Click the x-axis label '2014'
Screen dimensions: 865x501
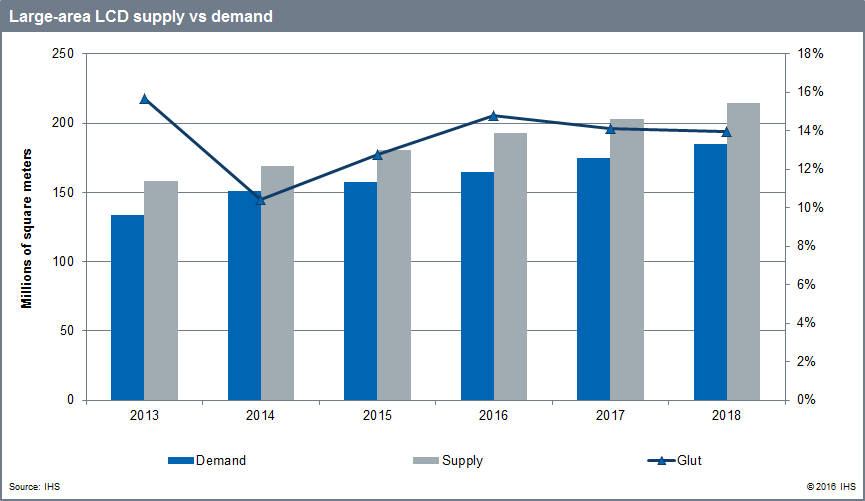260,415
